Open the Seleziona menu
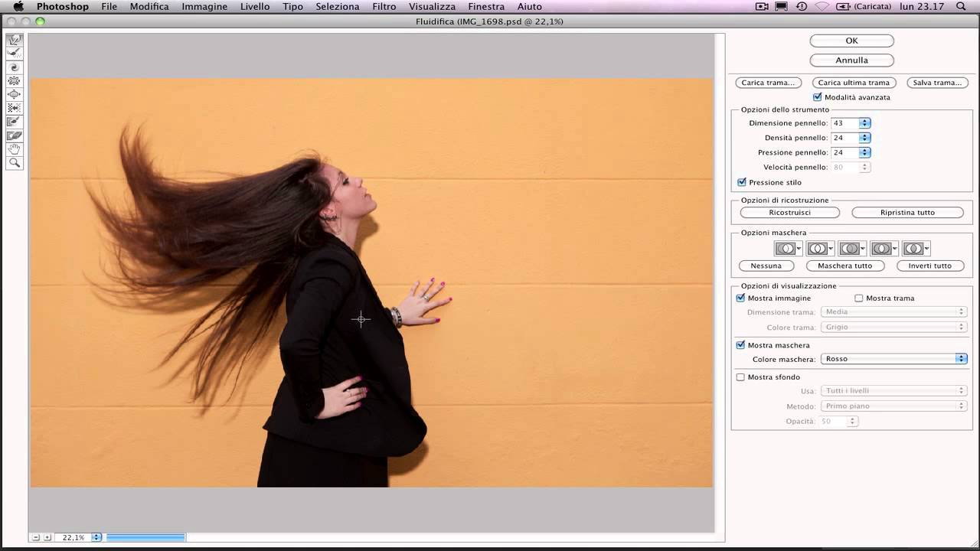Image resolution: width=980 pixels, height=551 pixels. [x=338, y=6]
